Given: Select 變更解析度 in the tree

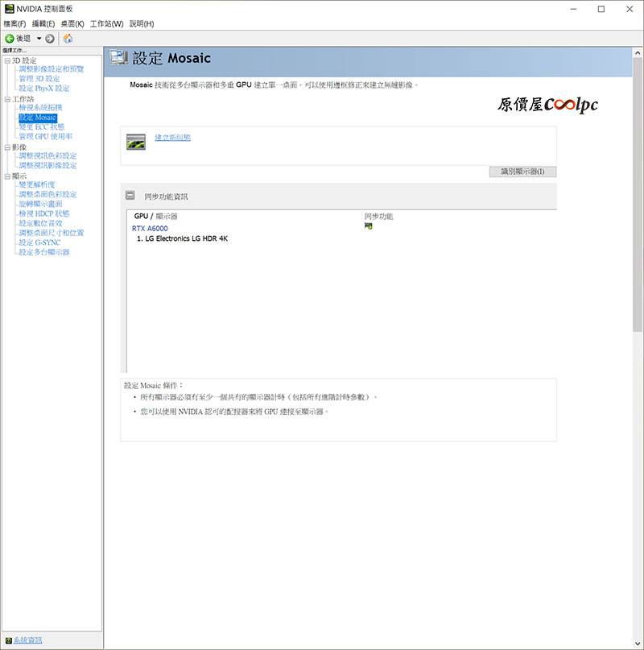Looking at the screenshot, I should 37,184.
